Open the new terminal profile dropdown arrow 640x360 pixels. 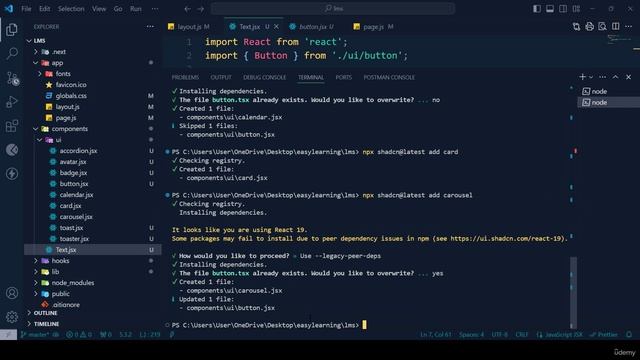tap(591, 77)
